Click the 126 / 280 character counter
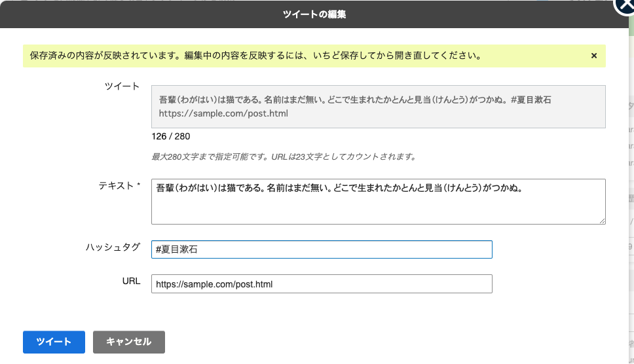634x364 pixels. (171, 137)
